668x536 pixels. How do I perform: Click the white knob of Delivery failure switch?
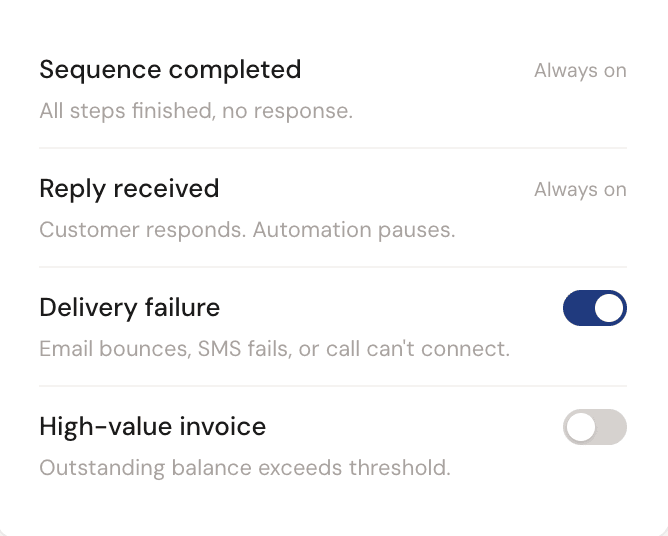click(x=609, y=308)
